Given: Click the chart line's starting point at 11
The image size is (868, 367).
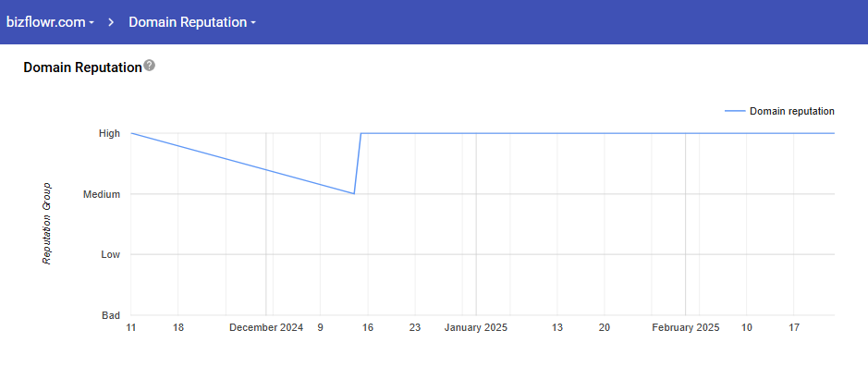Looking at the screenshot, I should click(x=131, y=133).
